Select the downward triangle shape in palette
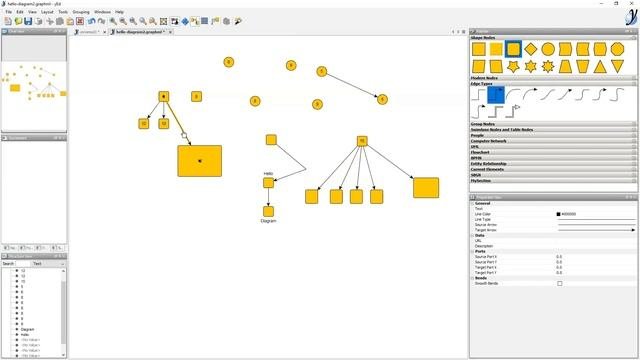The image size is (640, 360). [x=617, y=66]
